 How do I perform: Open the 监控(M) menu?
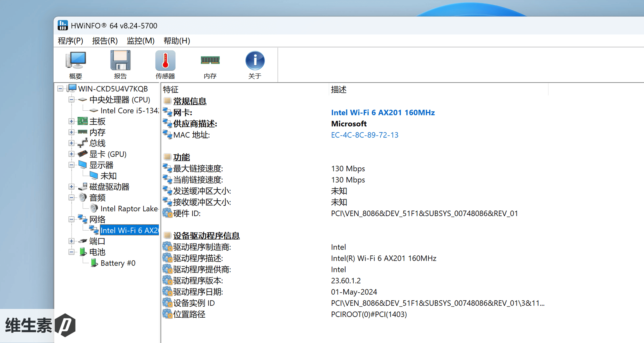(141, 41)
